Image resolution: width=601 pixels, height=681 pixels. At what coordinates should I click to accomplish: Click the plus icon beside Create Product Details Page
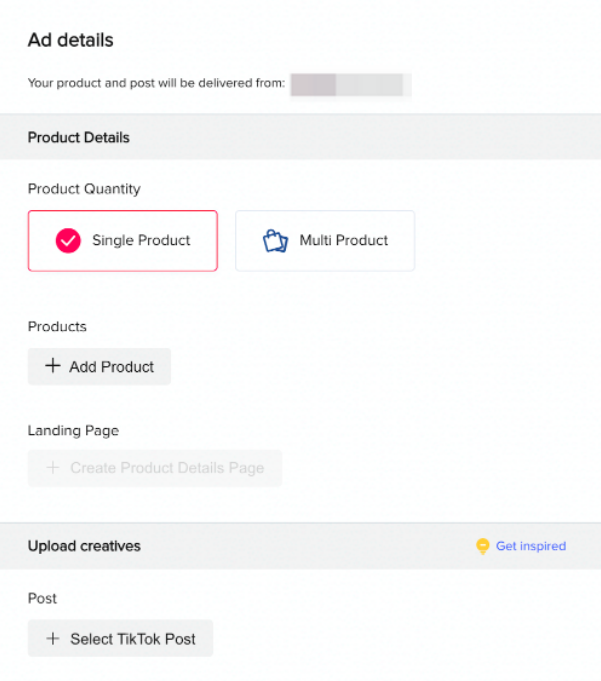pyautogui.click(x=53, y=467)
